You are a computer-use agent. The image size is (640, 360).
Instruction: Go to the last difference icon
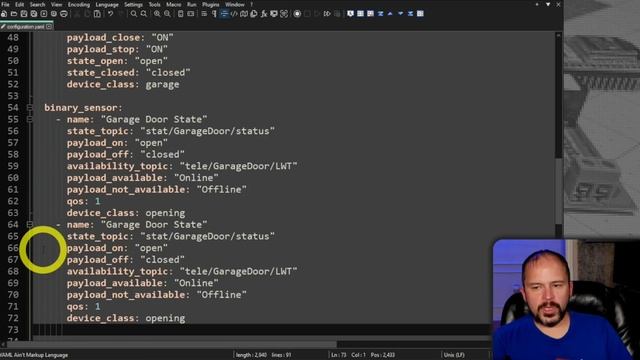(410, 14)
